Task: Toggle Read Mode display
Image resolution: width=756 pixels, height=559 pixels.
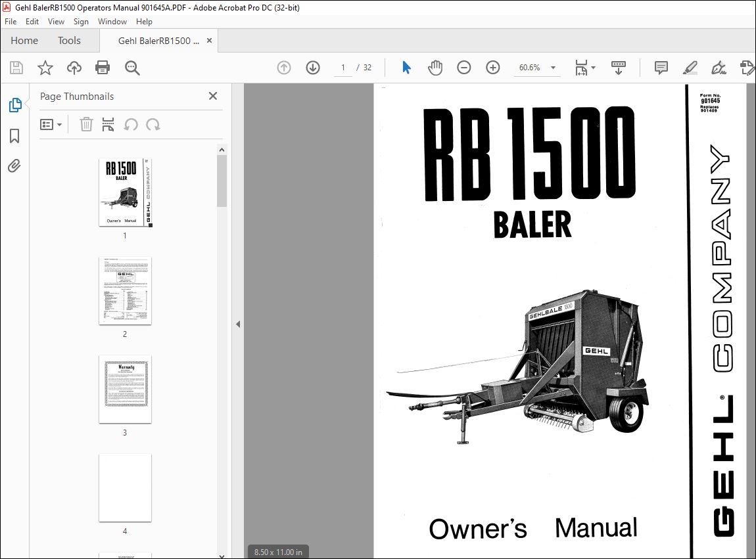Action: tap(618, 67)
